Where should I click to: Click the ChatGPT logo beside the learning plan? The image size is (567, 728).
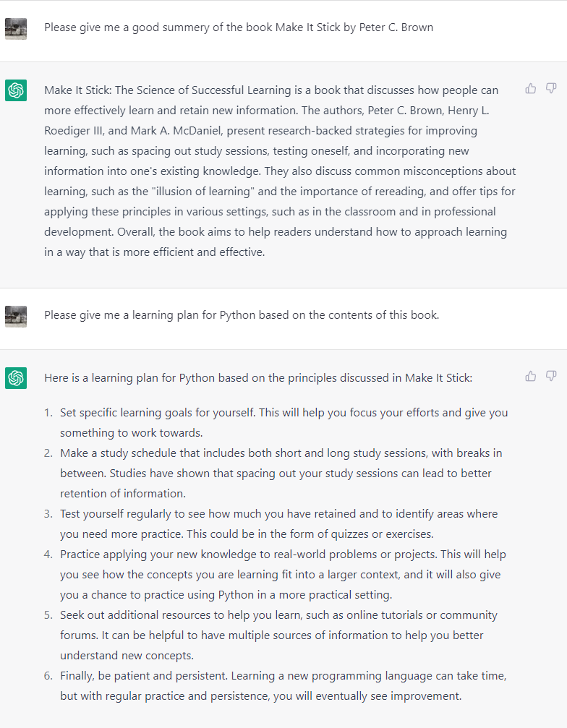16,377
